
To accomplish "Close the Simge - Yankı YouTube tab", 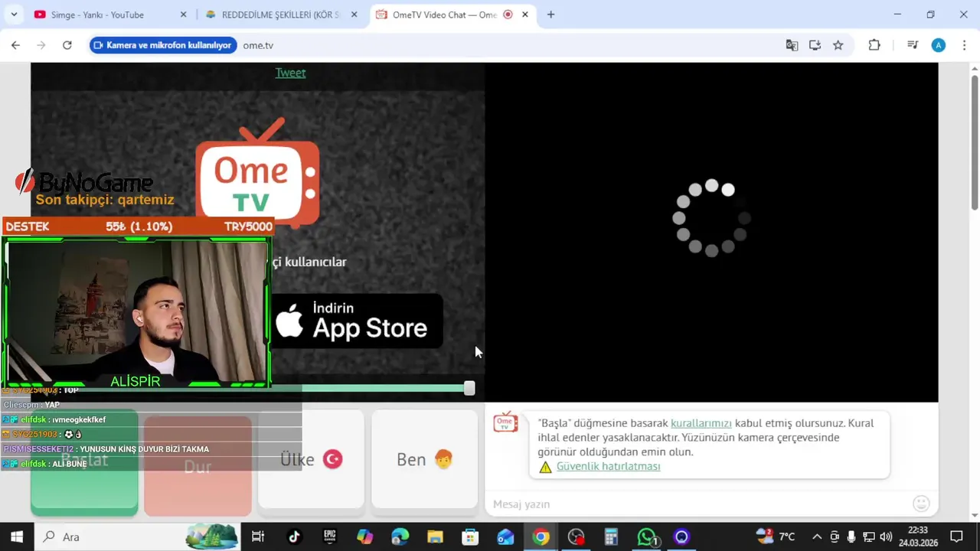I will pyautogui.click(x=183, y=15).
